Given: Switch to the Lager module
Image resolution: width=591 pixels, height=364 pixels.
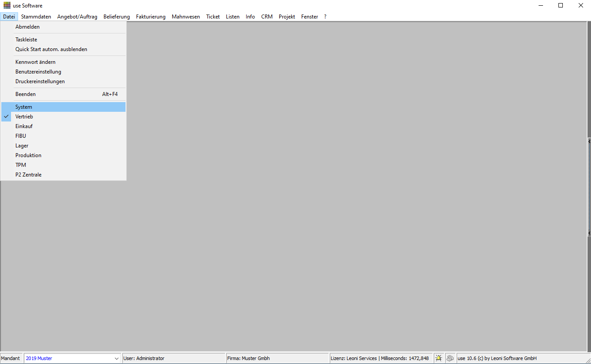Looking at the screenshot, I should point(63,146).
